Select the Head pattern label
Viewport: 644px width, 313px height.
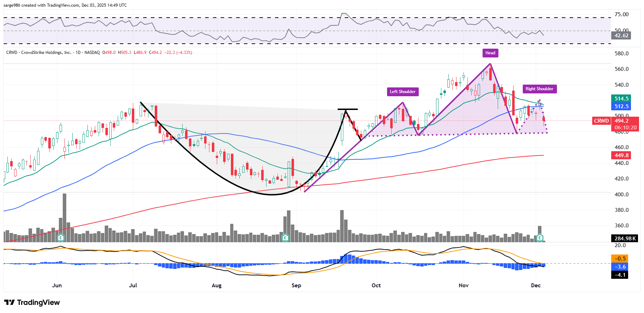pyautogui.click(x=490, y=53)
